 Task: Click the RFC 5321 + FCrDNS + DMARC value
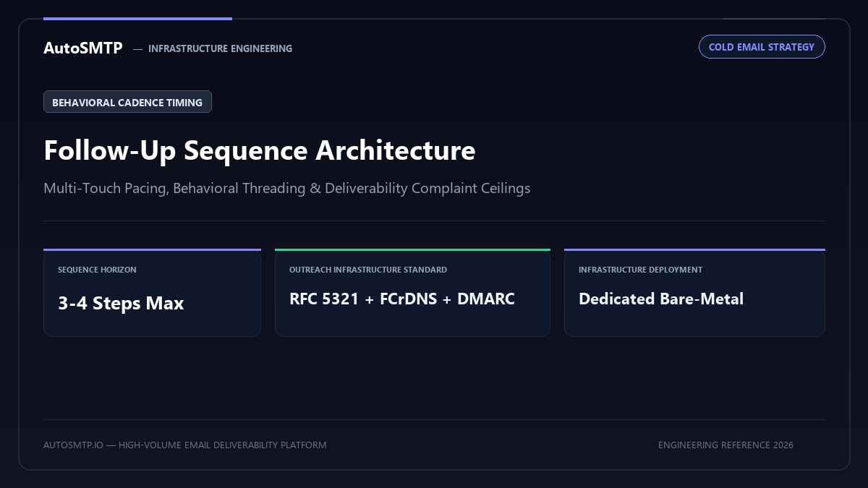click(x=402, y=299)
